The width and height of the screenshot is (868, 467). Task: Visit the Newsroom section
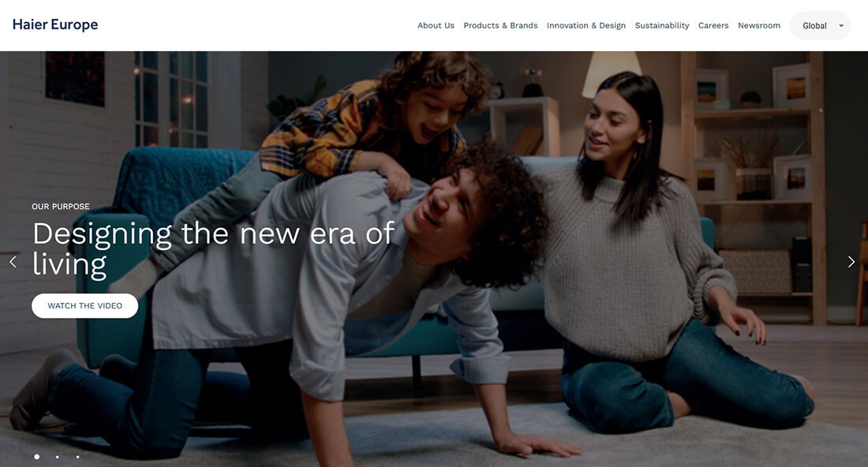pos(759,25)
